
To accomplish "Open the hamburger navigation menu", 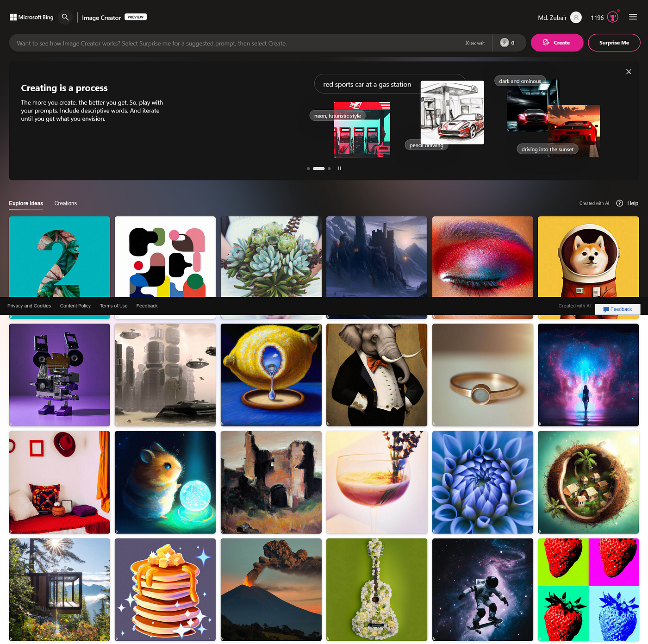I will tap(633, 17).
